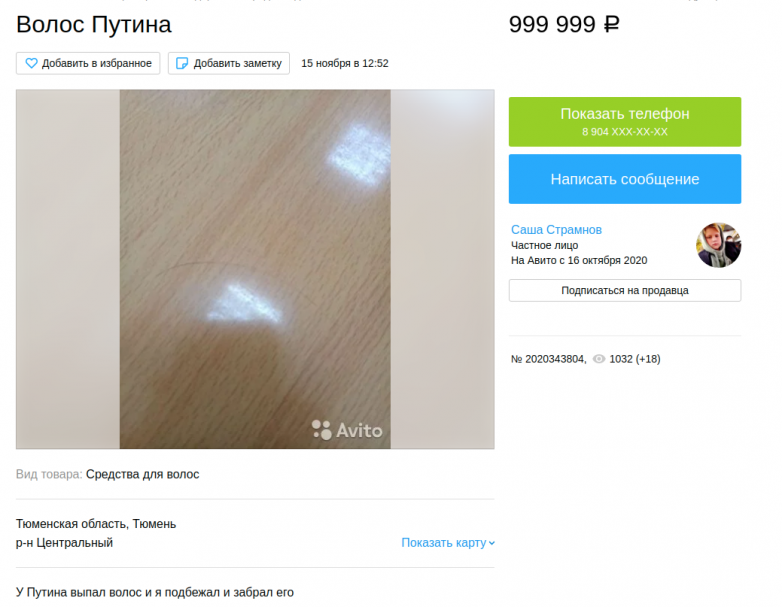Click the heart icon to favorite listing

pos(31,63)
